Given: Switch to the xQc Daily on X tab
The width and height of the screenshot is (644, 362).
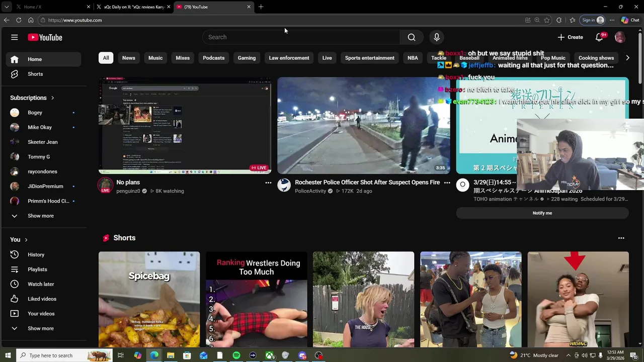Looking at the screenshot, I should (133, 7).
